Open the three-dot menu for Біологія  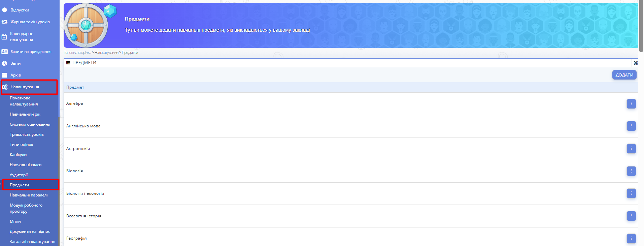[631, 171]
